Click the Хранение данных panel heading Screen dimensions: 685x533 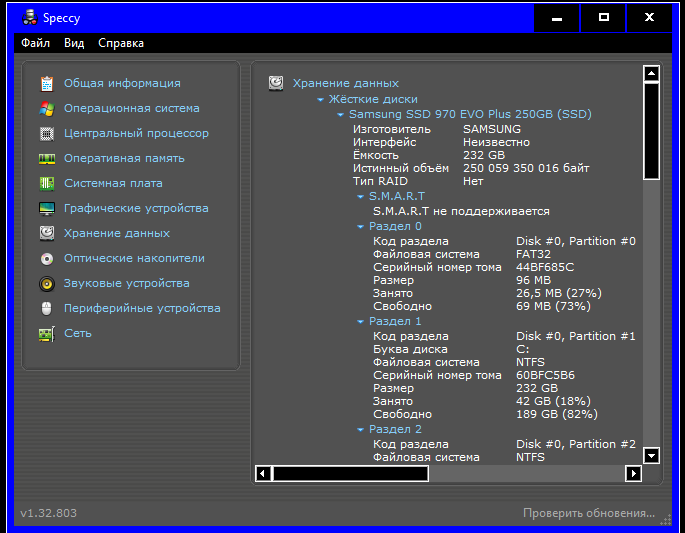346,83
